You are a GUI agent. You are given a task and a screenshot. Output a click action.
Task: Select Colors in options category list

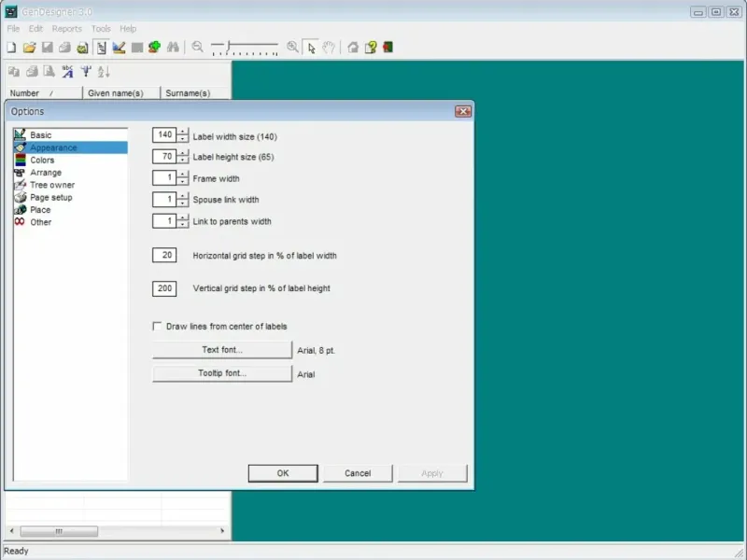42,161
